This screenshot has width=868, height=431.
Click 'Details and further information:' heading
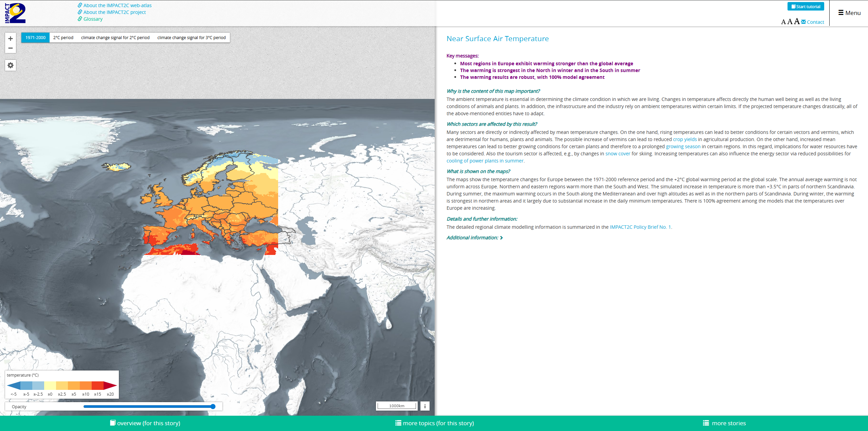482,219
